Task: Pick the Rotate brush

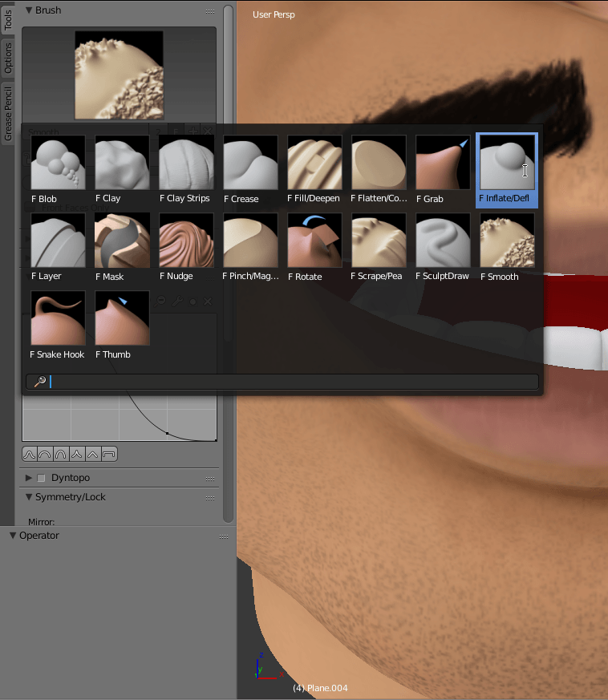Action: 314,241
